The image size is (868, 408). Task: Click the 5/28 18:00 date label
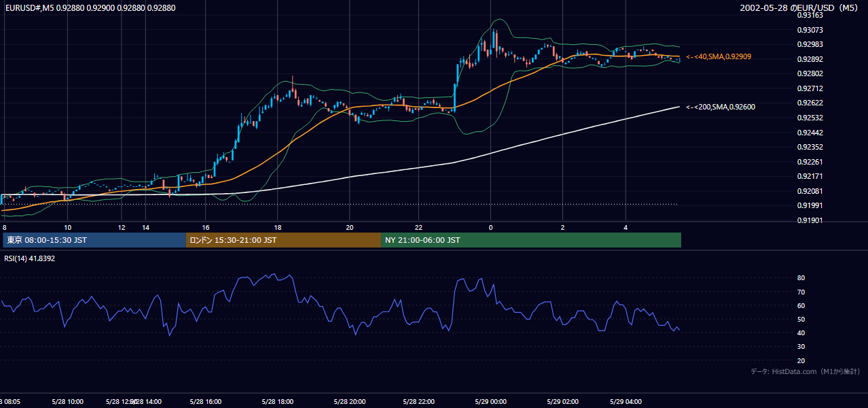pos(277,401)
